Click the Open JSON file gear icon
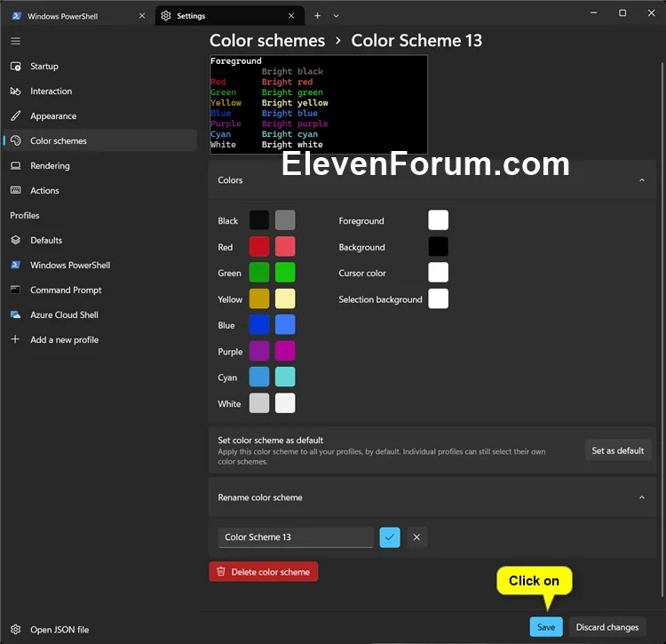Viewport: 666px width, 644px height. [x=16, y=629]
